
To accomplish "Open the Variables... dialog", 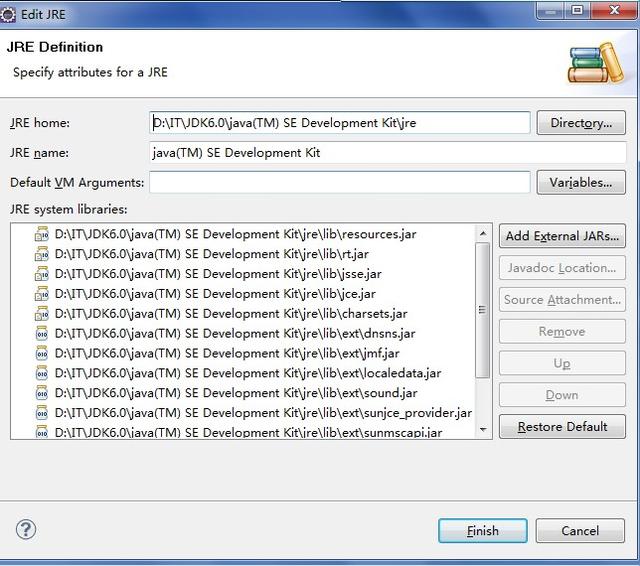I will pos(581,182).
